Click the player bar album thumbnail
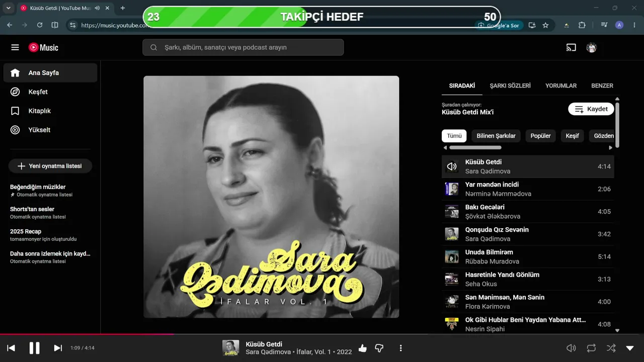 231,348
